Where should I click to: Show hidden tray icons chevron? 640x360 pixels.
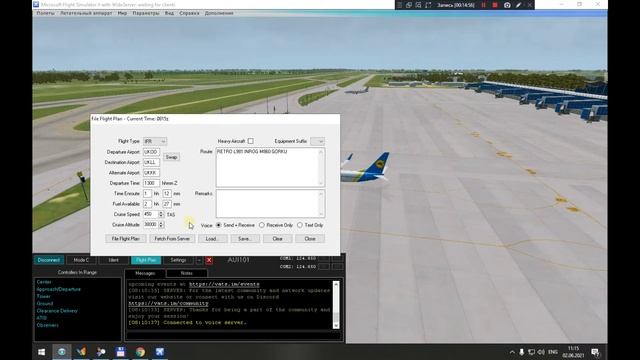click(x=512, y=352)
